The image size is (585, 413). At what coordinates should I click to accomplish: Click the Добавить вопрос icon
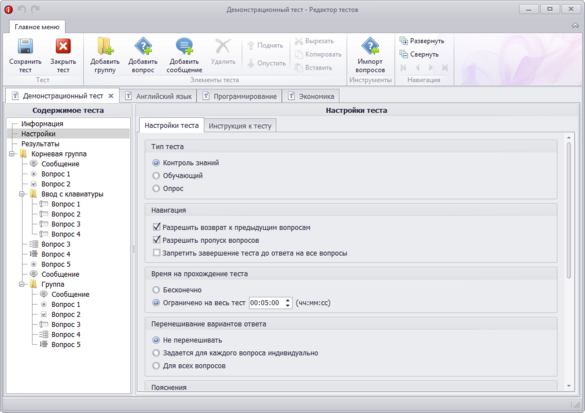[x=143, y=47]
